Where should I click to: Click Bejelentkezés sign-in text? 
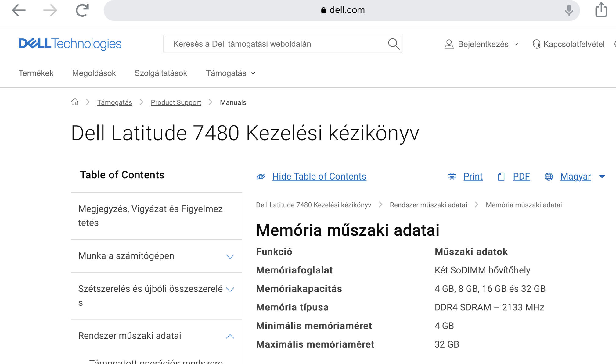click(x=483, y=44)
